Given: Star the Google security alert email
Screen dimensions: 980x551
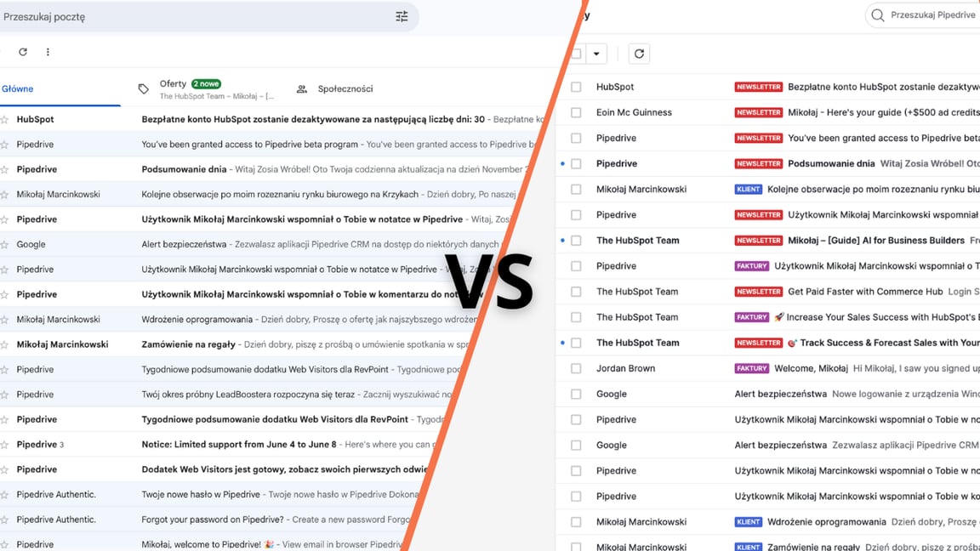Looking at the screenshot, I should pyautogui.click(x=5, y=244).
